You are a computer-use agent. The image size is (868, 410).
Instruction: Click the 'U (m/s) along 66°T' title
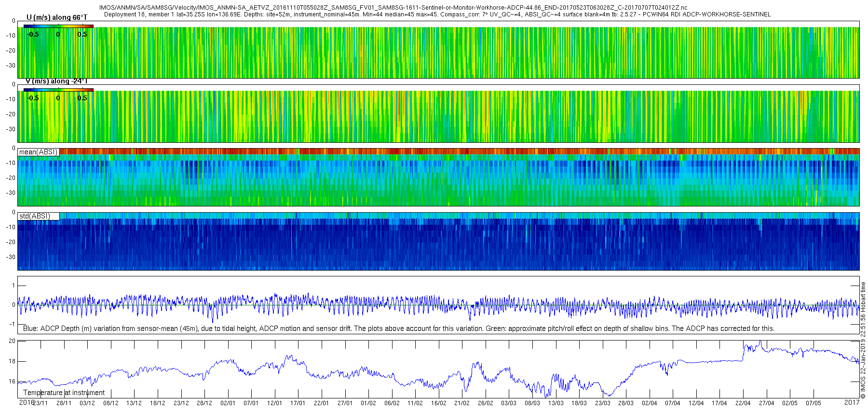pyautogui.click(x=57, y=17)
